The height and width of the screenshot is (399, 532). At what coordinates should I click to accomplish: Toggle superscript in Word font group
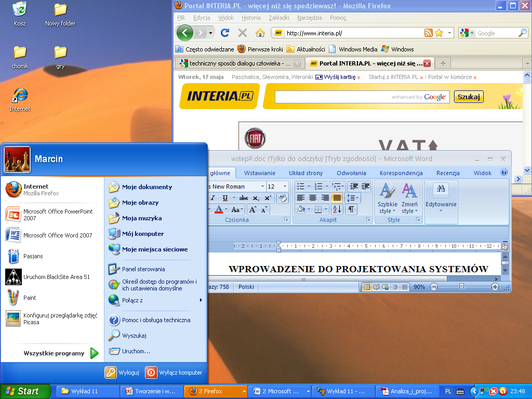(x=268, y=198)
